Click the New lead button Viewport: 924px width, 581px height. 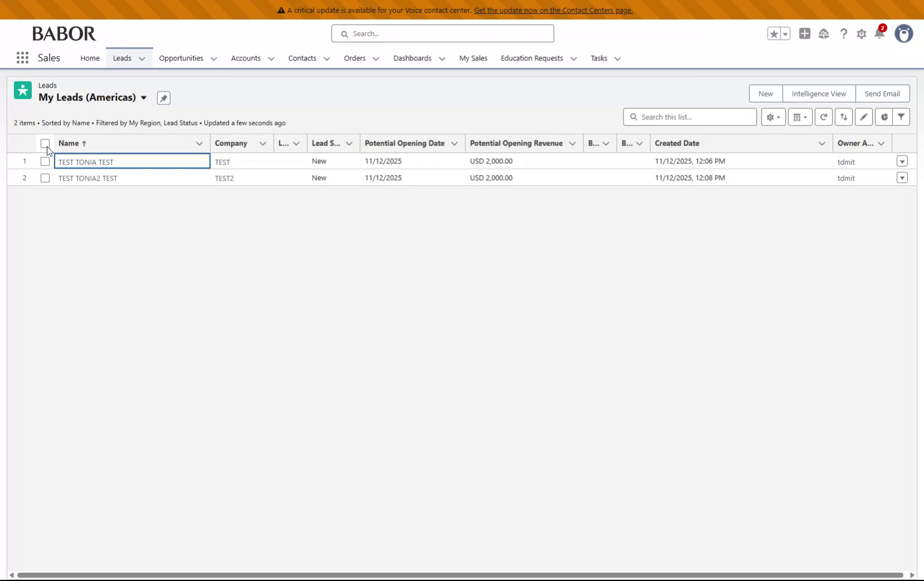tap(765, 93)
